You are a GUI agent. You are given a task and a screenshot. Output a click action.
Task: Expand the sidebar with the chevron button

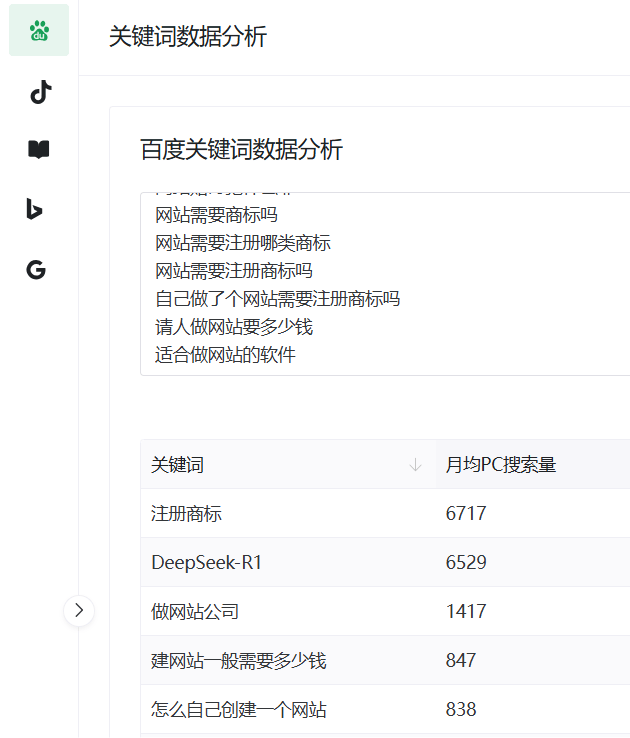[x=79, y=610]
